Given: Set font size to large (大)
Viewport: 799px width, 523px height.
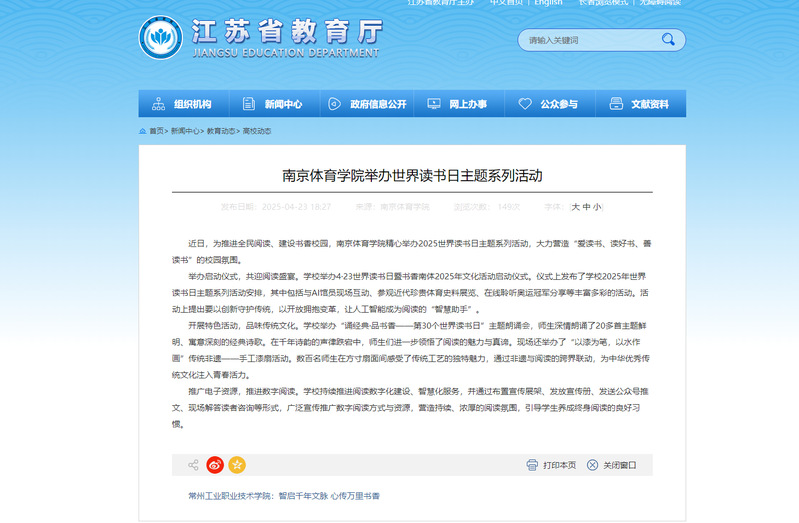Looking at the screenshot, I should (x=575, y=207).
